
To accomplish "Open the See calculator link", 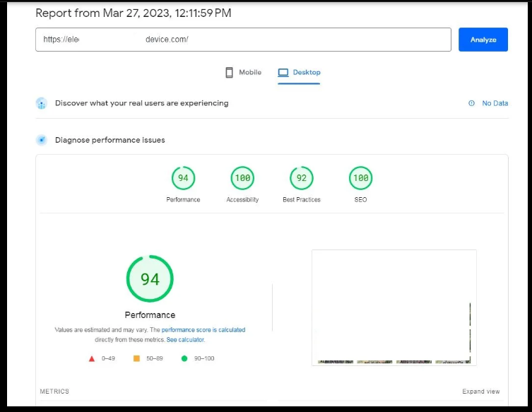I will (185, 340).
